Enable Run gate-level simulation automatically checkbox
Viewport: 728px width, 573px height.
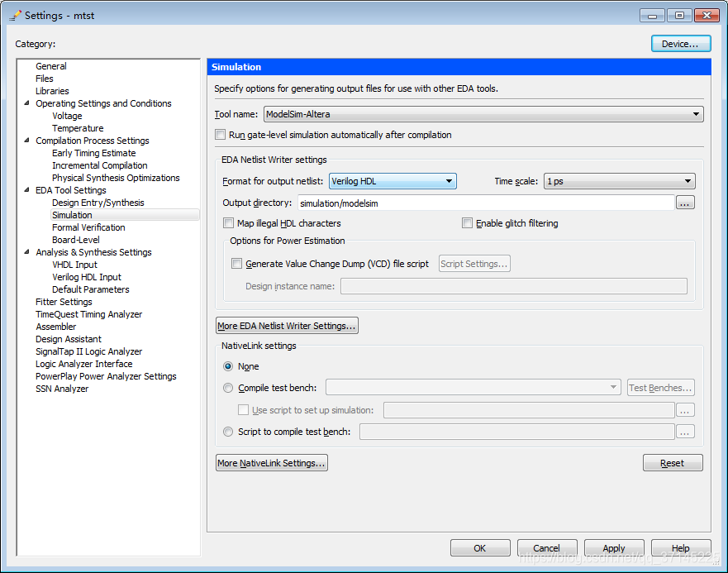click(x=221, y=135)
